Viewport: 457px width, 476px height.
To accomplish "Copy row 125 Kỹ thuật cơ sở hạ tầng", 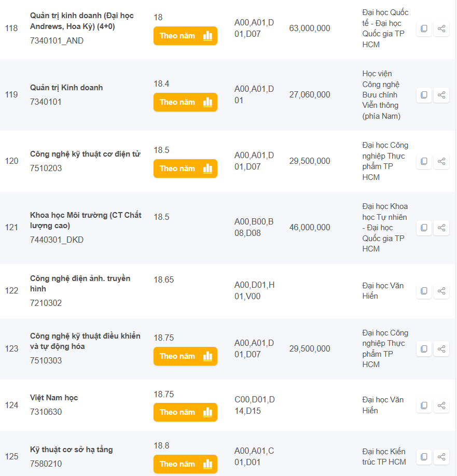I will click(424, 457).
